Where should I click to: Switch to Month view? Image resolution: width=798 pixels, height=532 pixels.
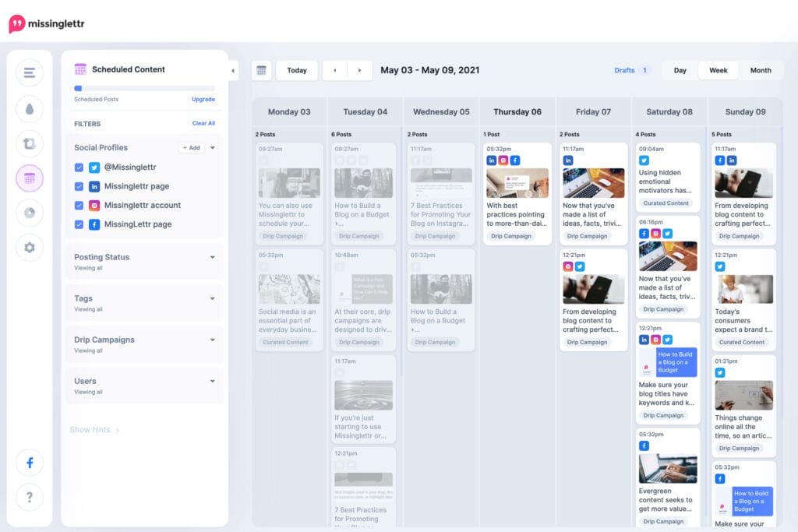(x=761, y=70)
